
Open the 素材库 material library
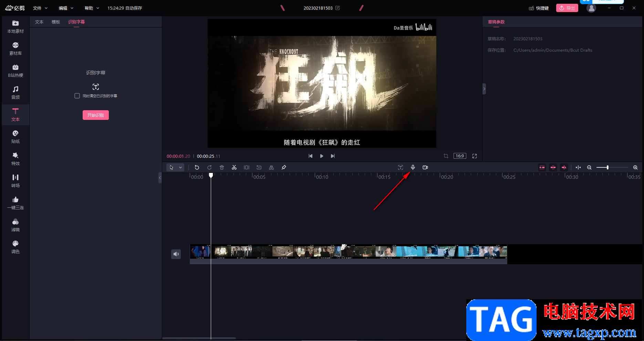[15, 49]
